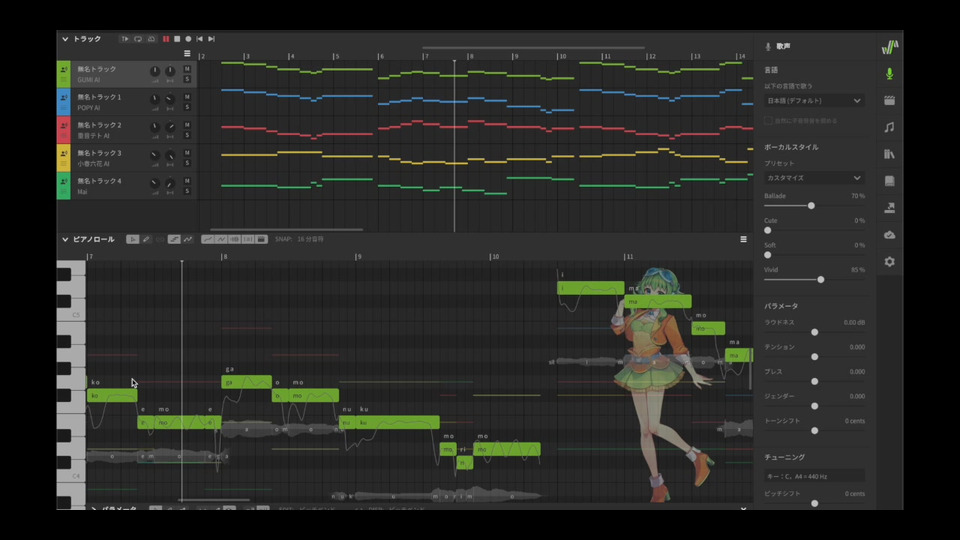Click the record button in transport
The width and height of the screenshot is (960, 540).
click(x=188, y=39)
